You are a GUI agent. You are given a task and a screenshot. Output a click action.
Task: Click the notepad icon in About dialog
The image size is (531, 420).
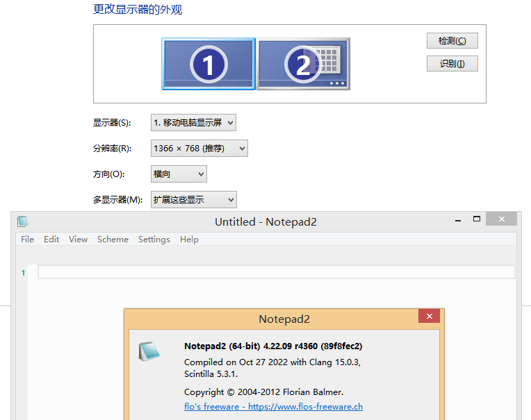[149, 351]
